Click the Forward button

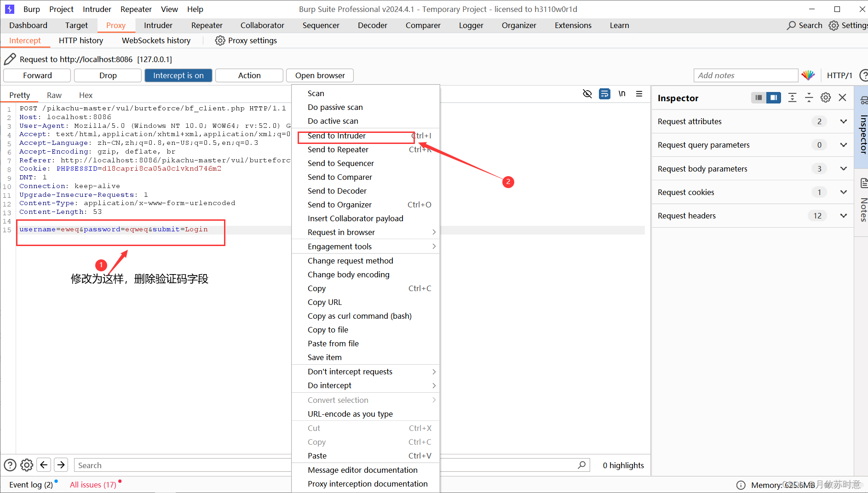pos(37,75)
